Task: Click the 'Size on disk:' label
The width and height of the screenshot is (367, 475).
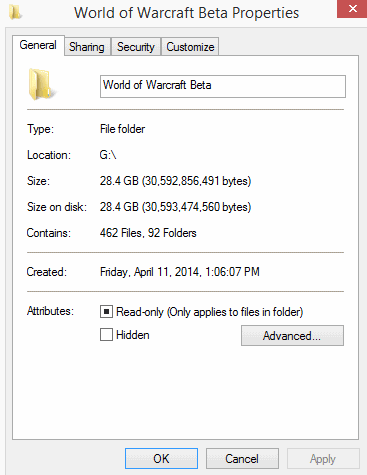Action: pos(57,207)
